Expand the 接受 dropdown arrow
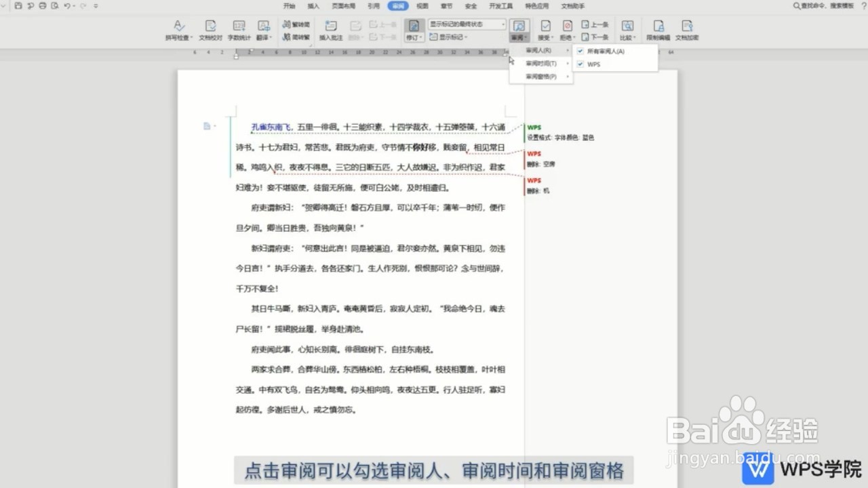This screenshot has height=488, width=868. [553, 38]
